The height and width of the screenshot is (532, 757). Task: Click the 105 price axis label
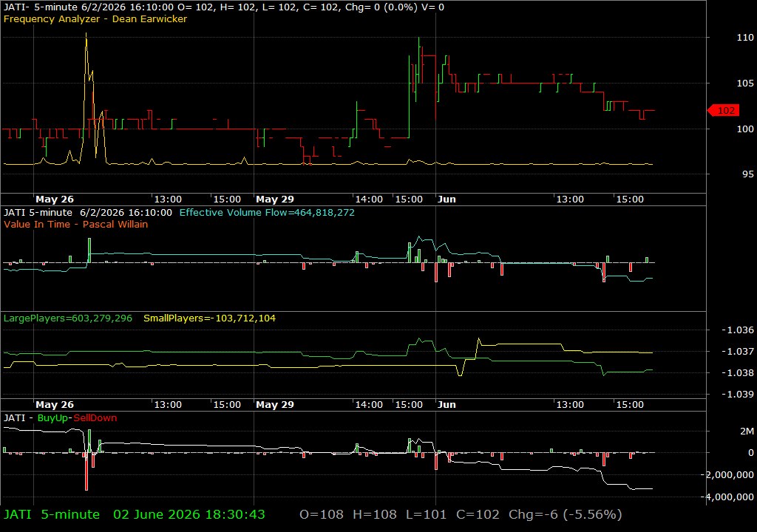[x=745, y=83]
